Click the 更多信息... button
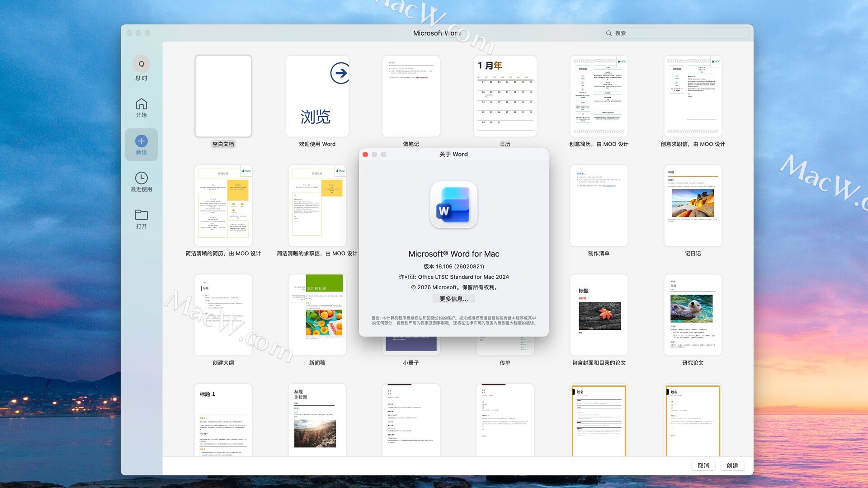The height and width of the screenshot is (488, 868). click(x=453, y=299)
